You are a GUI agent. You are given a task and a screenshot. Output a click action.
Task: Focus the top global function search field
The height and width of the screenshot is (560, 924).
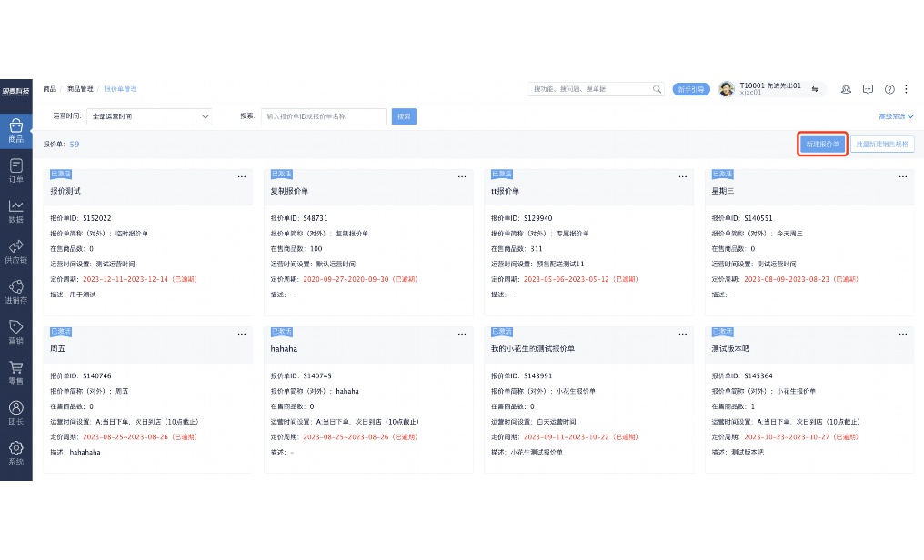click(x=596, y=89)
